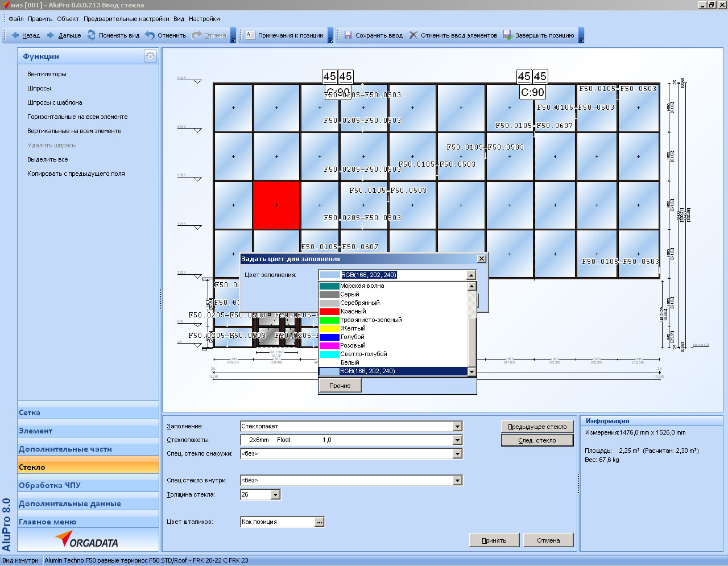The width and height of the screenshot is (728, 566).
Task: Click the Прочие button in color list
Action: point(340,386)
